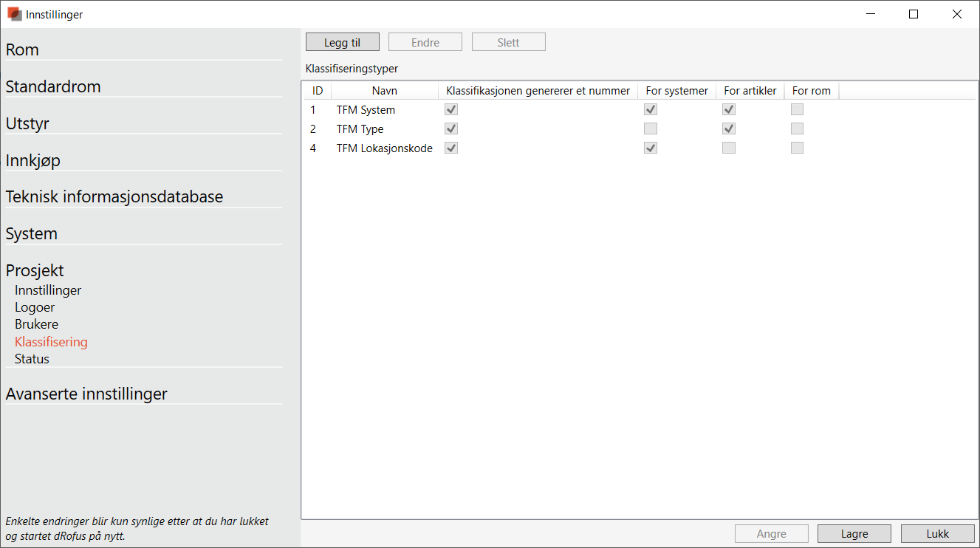Screen dimensions: 980x548
Task: Select the TFM Lokasjonskode row
Action: (x=384, y=148)
